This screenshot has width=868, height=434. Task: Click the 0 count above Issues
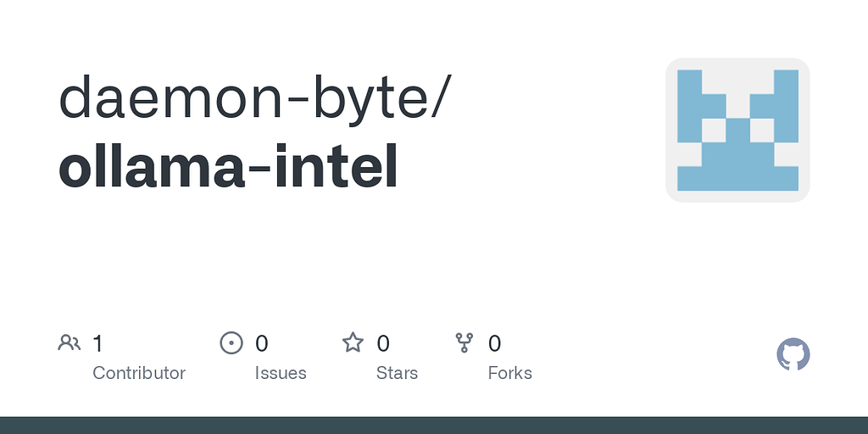pos(262,343)
